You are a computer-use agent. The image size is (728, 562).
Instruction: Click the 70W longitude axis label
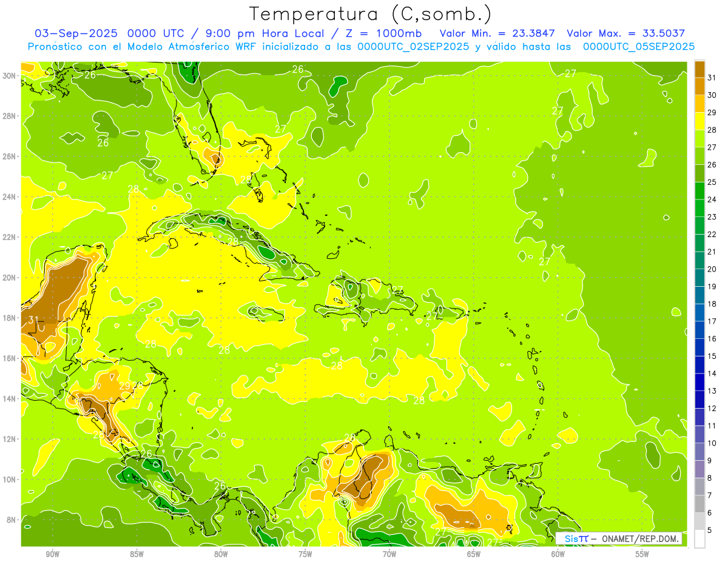(389, 554)
